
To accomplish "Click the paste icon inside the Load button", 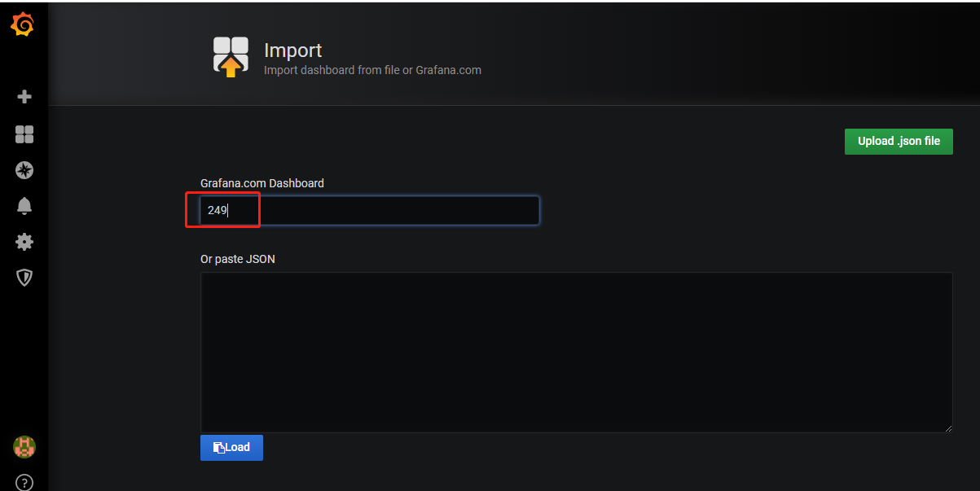I will click(x=218, y=447).
